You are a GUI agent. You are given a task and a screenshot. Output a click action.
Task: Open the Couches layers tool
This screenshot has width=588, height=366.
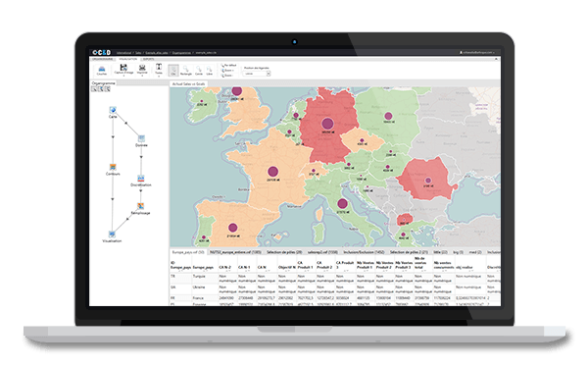click(x=102, y=70)
